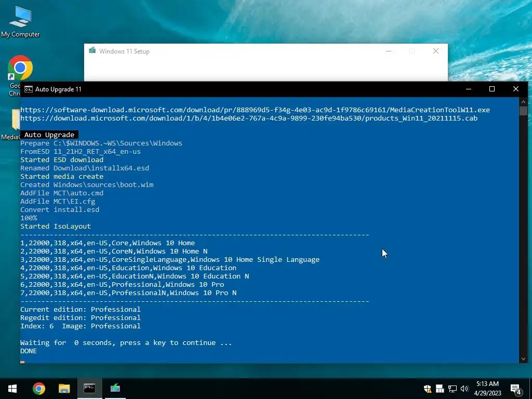Open the volume control tray icon
This screenshot has height=399, width=532.
tap(464, 389)
